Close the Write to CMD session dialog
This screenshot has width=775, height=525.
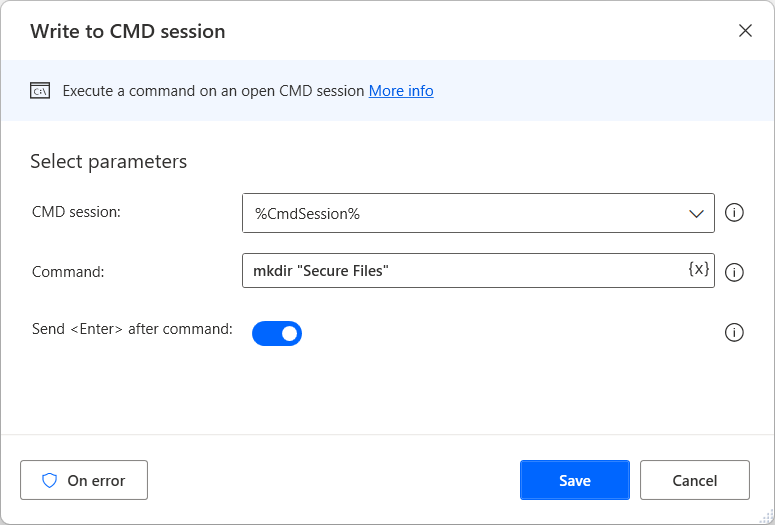click(x=745, y=31)
